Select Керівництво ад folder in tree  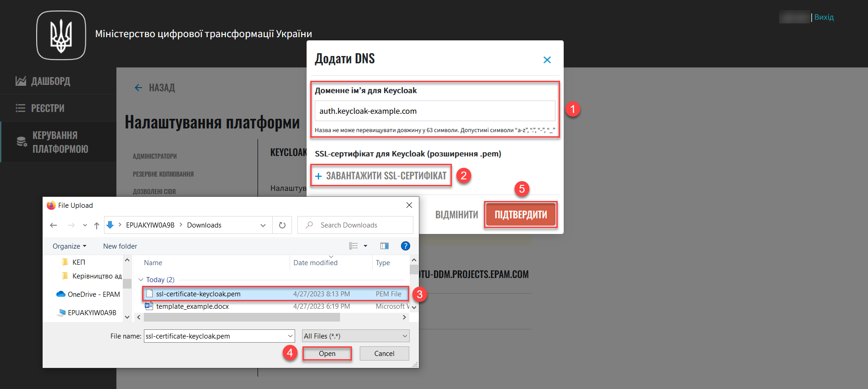[92, 276]
